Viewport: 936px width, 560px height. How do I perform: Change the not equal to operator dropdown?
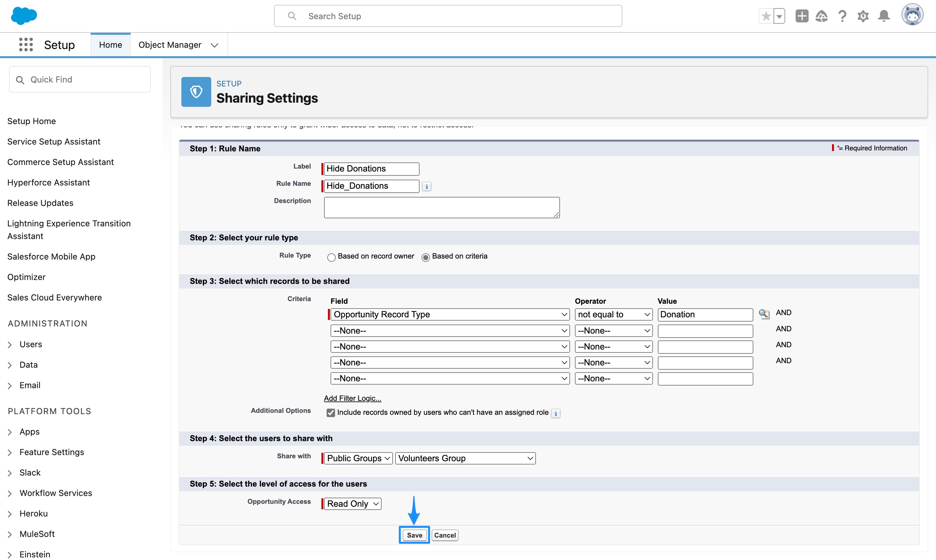click(x=613, y=314)
